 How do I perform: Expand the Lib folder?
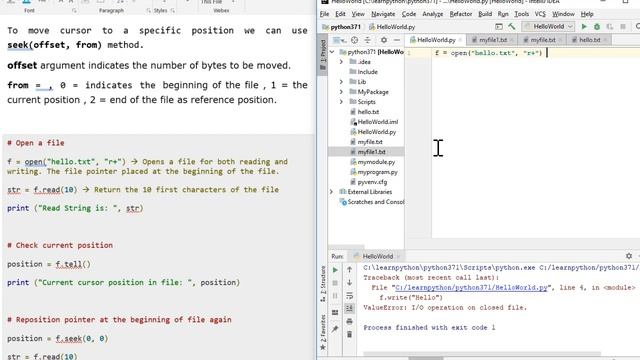click(x=341, y=82)
